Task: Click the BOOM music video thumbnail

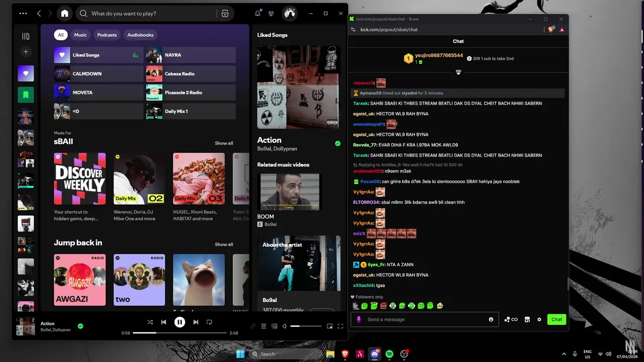Action: (289, 192)
